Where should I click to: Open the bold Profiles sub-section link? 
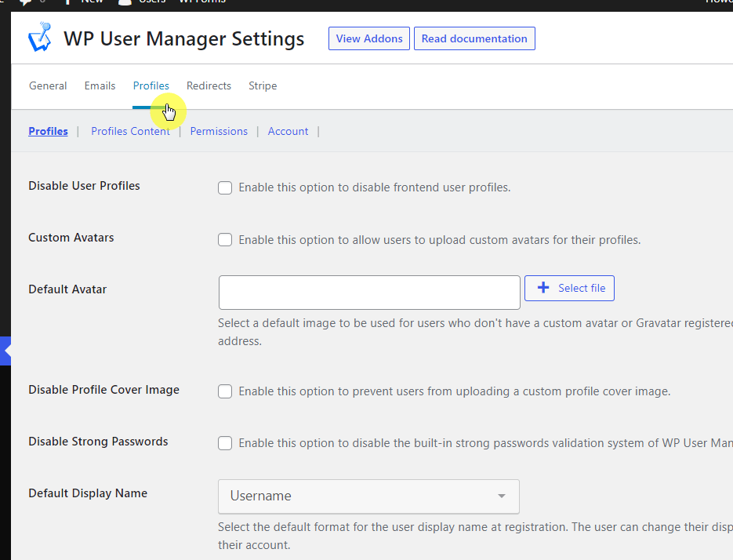click(x=48, y=131)
